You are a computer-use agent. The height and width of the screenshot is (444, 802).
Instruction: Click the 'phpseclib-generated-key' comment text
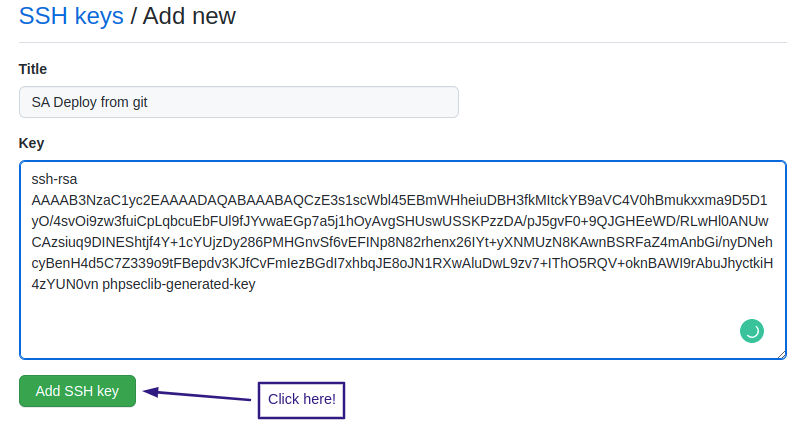click(179, 285)
